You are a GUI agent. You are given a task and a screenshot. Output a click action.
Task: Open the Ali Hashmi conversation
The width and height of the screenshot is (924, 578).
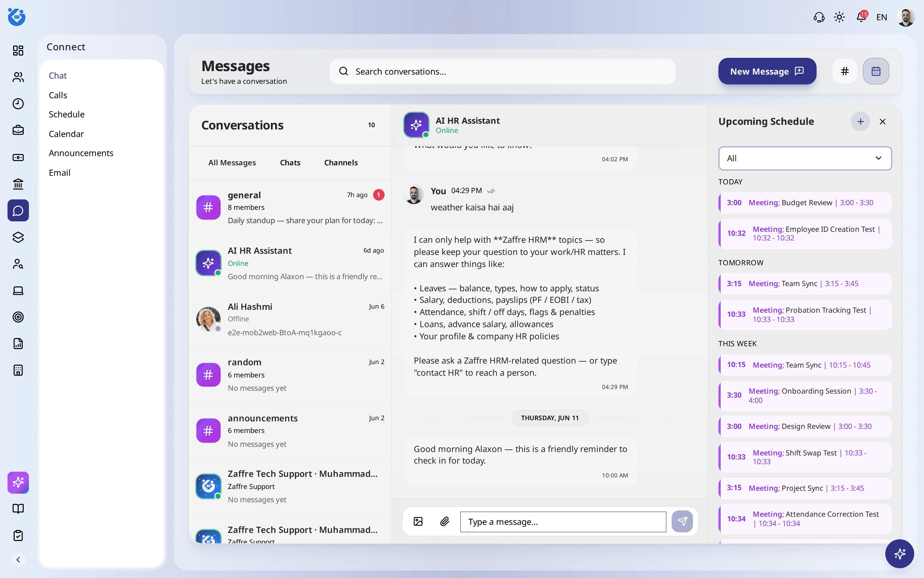(290, 319)
